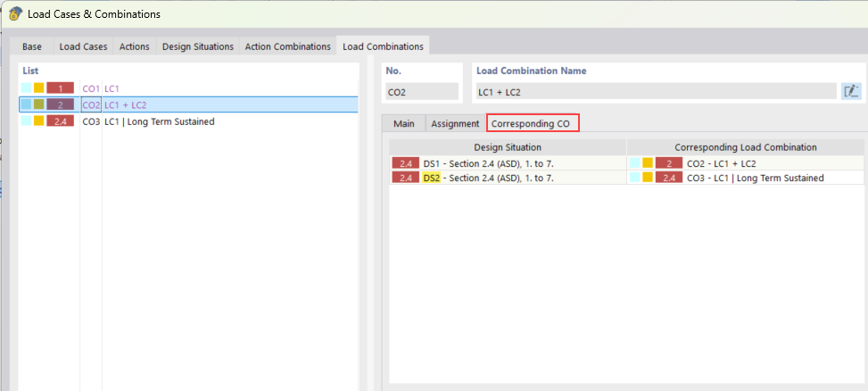The image size is (868, 391).
Task: Open the Actions tab
Action: pyautogui.click(x=135, y=46)
